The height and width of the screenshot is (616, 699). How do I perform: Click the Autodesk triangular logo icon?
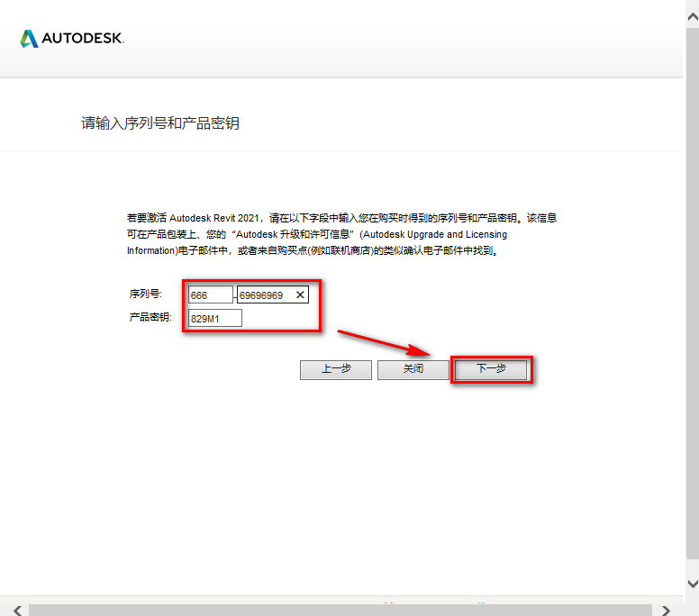point(29,38)
